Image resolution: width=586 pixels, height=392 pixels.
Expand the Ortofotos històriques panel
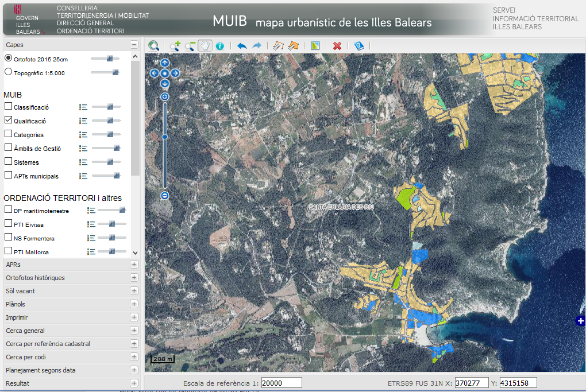pyautogui.click(x=134, y=278)
